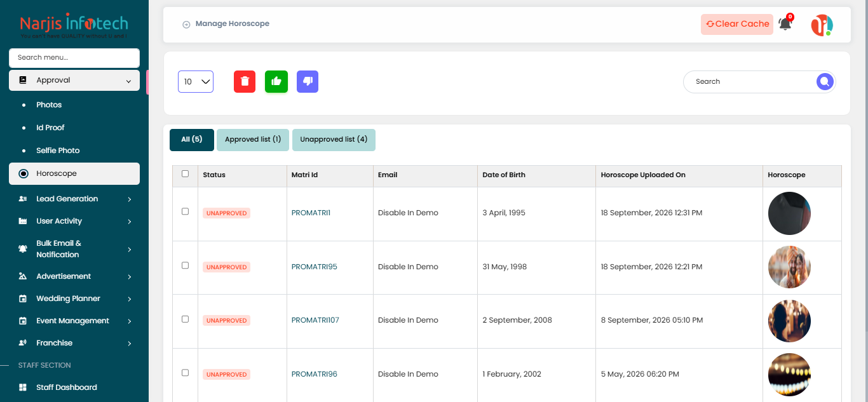
Task: Toggle the select-all header checkbox
Action: (x=186, y=173)
